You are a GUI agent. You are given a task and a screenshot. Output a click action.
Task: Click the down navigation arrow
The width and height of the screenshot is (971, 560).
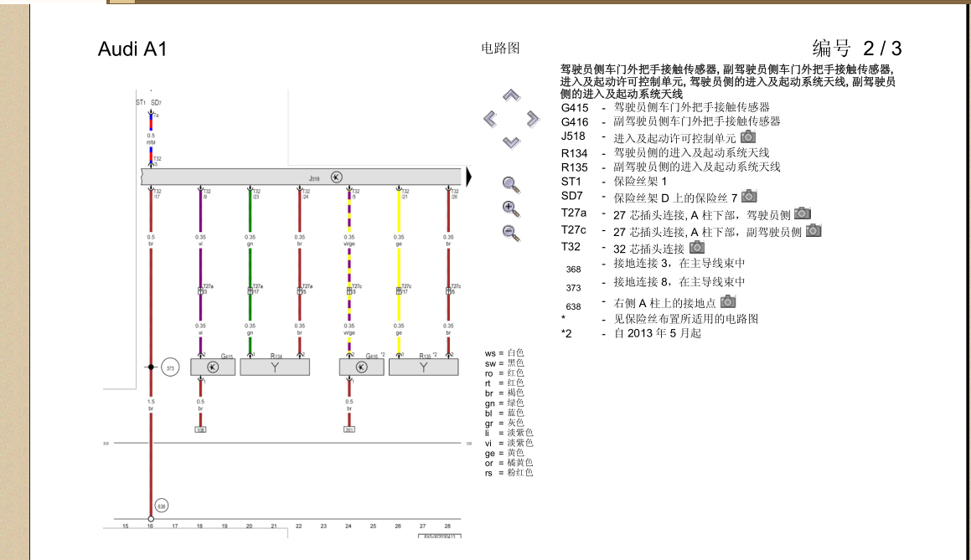511,142
